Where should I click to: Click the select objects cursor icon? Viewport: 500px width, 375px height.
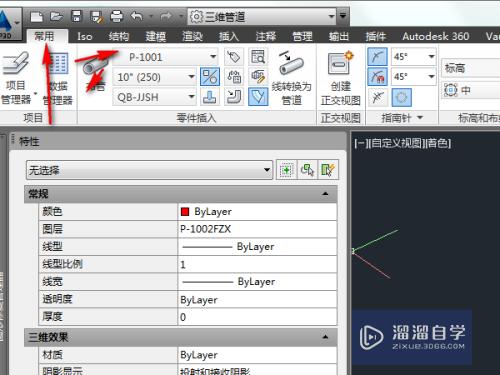[x=307, y=170]
